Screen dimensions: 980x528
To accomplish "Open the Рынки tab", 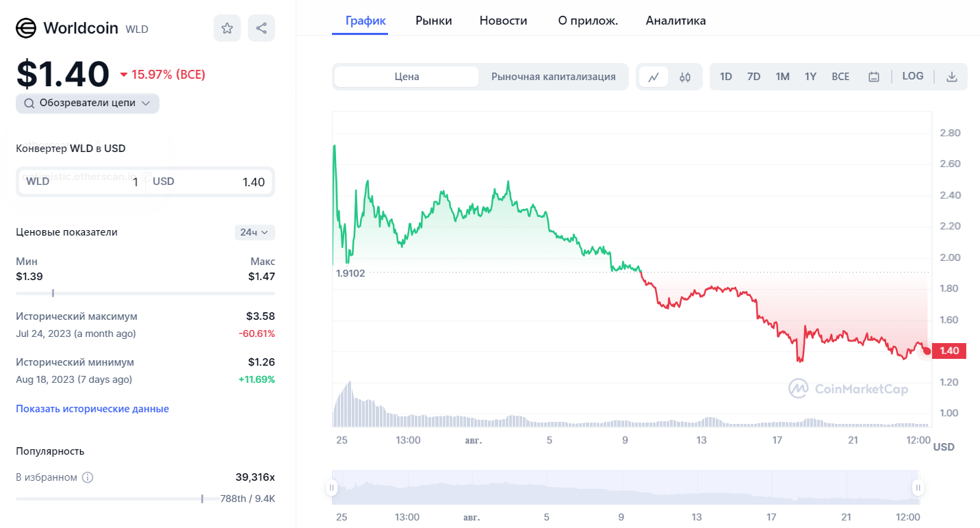I will (x=434, y=21).
